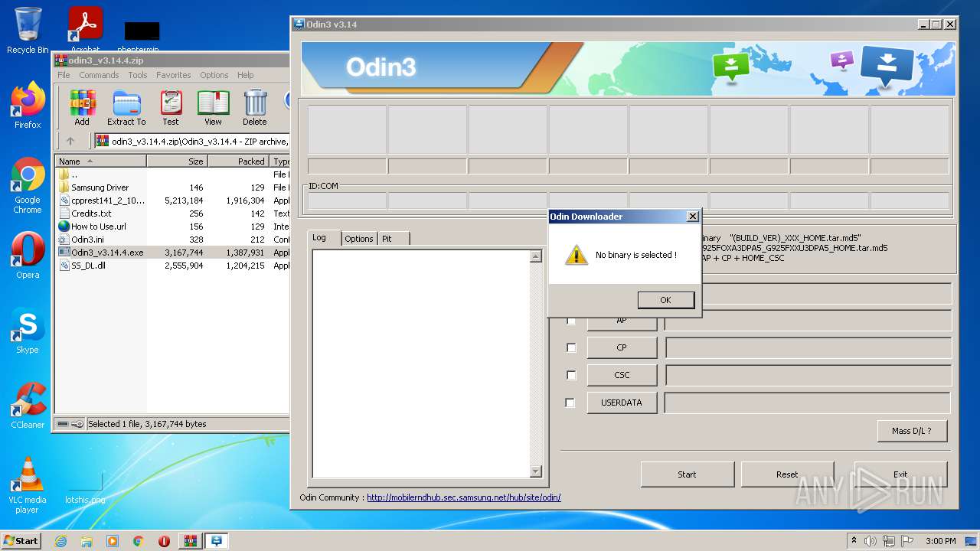Open the Windows Start menu
Screen dimensions: 980x551
[21, 541]
